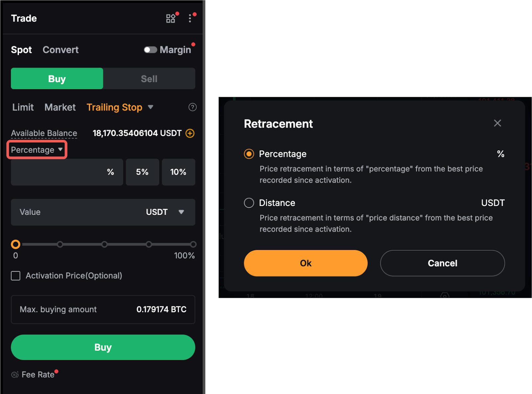Close the Retracement dialog with X
532x394 pixels.
tap(497, 123)
